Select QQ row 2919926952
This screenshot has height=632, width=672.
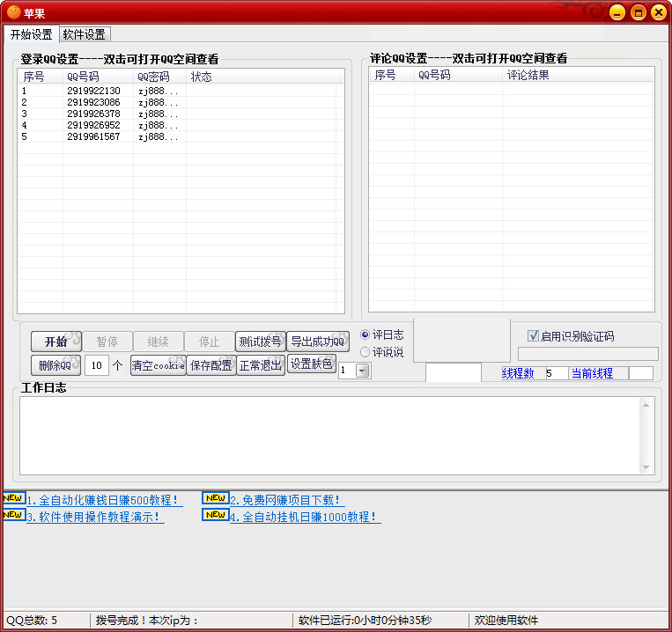pos(181,126)
